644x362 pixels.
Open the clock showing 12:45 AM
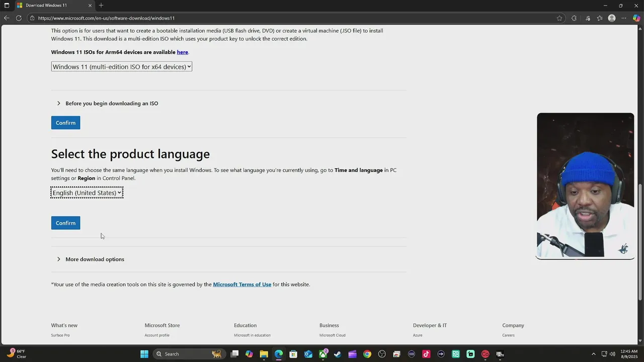pyautogui.click(x=629, y=354)
